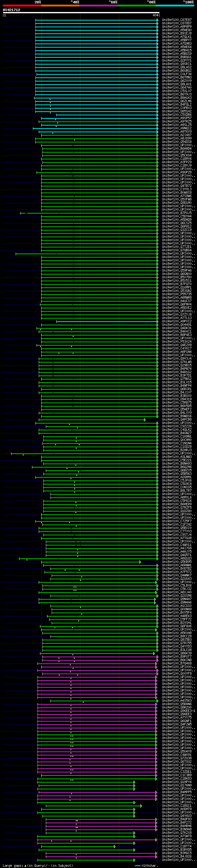Click the UniRef100_A9SP57 label
The image size is (197, 868).
tap(177, 118)
